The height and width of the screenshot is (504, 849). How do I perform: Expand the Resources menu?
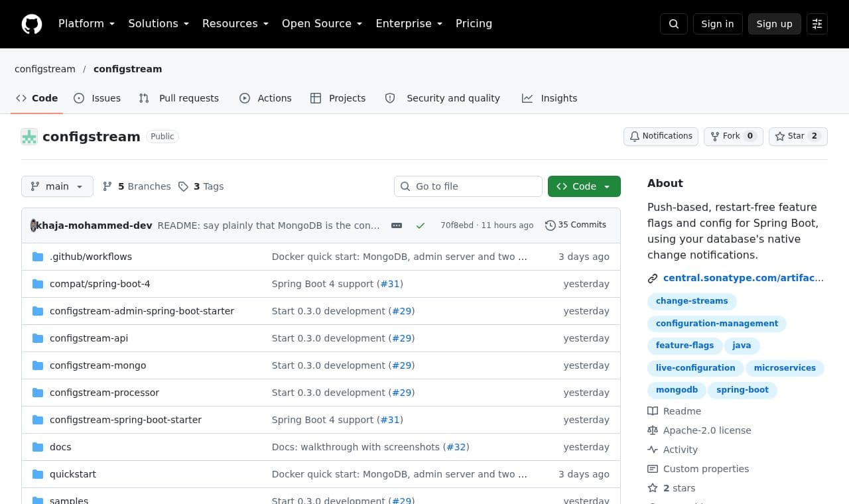235,24
